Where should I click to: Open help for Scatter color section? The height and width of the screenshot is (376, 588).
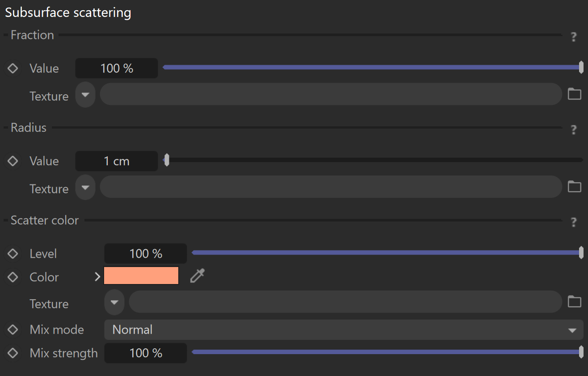574,222
